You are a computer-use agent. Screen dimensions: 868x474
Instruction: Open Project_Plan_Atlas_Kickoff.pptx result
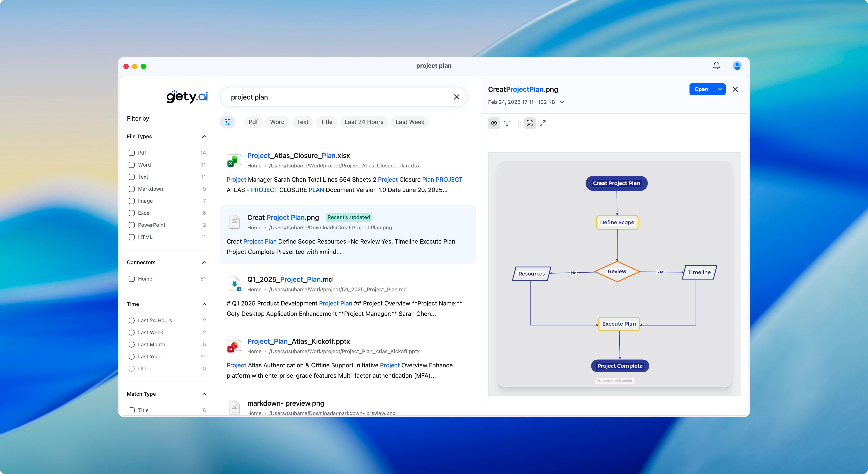(299, 341)
